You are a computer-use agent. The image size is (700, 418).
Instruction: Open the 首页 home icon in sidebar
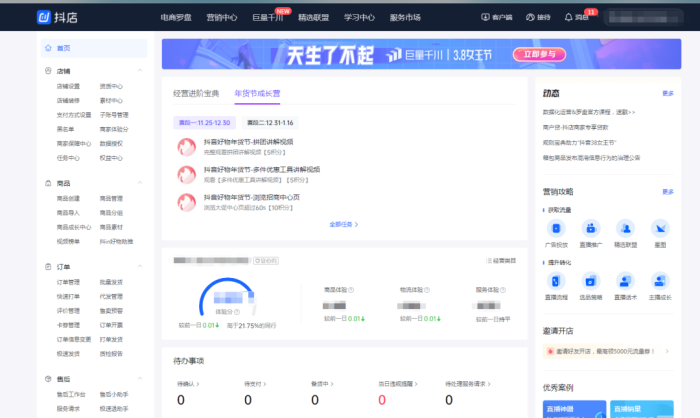pos(48,48)
